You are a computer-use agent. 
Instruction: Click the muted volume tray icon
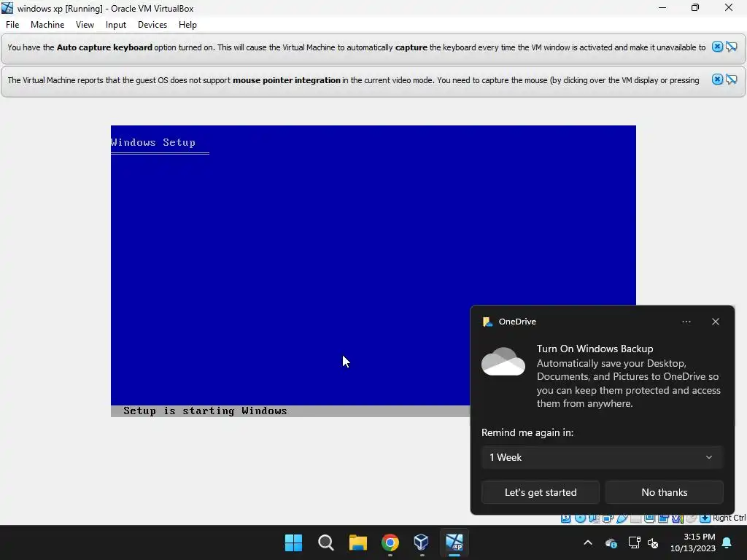(x=653, y=542)
